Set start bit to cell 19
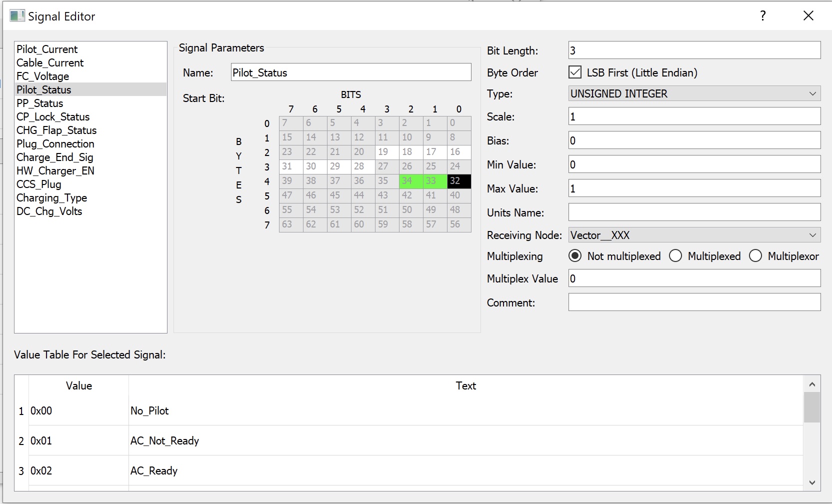Screen dimensions: 832x504 pos(386,152)
